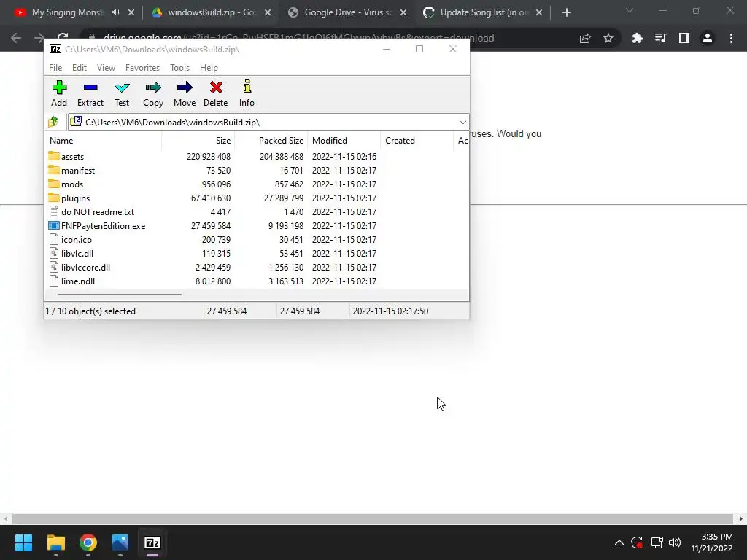Click 7-Zip taskbar icon
The width and height of the screenshot is (747, 560).
152,542
